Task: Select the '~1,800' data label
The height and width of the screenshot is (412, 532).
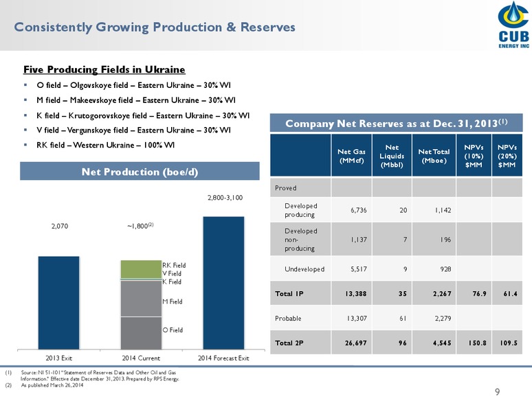Action: coord(140,226)
